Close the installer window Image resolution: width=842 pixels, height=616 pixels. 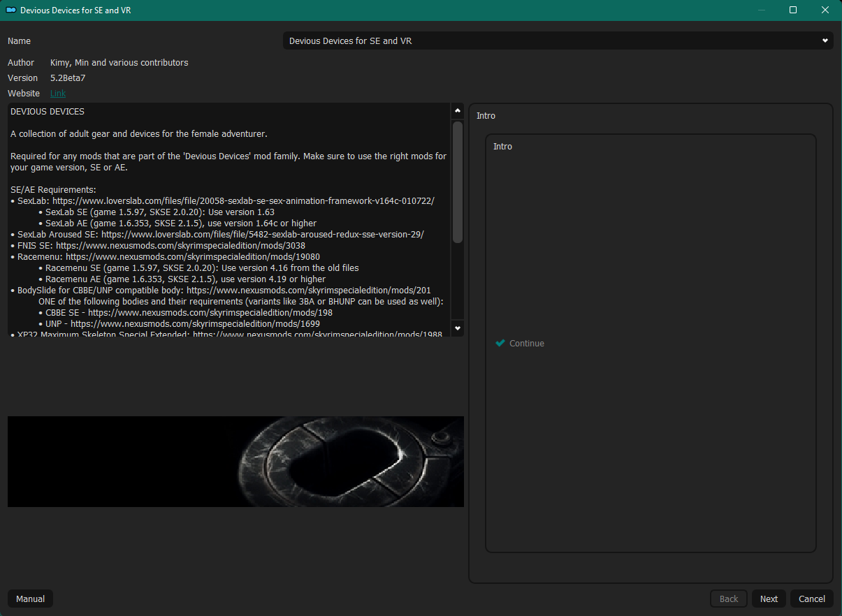pyautogui.click(x=825, y=10)
